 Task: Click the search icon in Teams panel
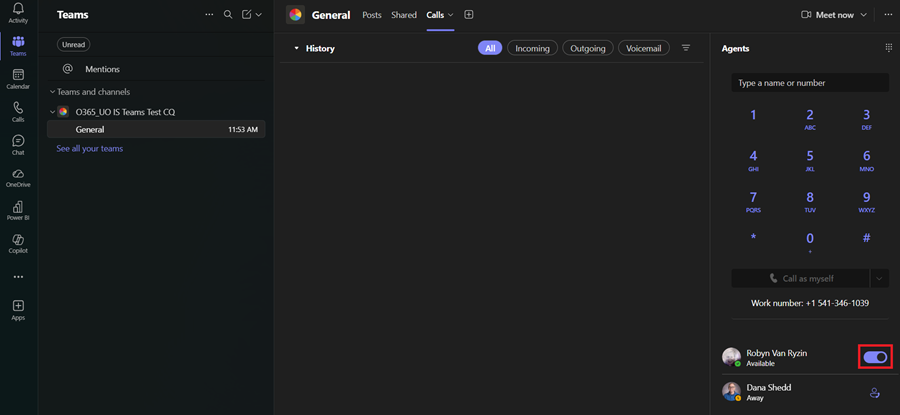(228, 14)
